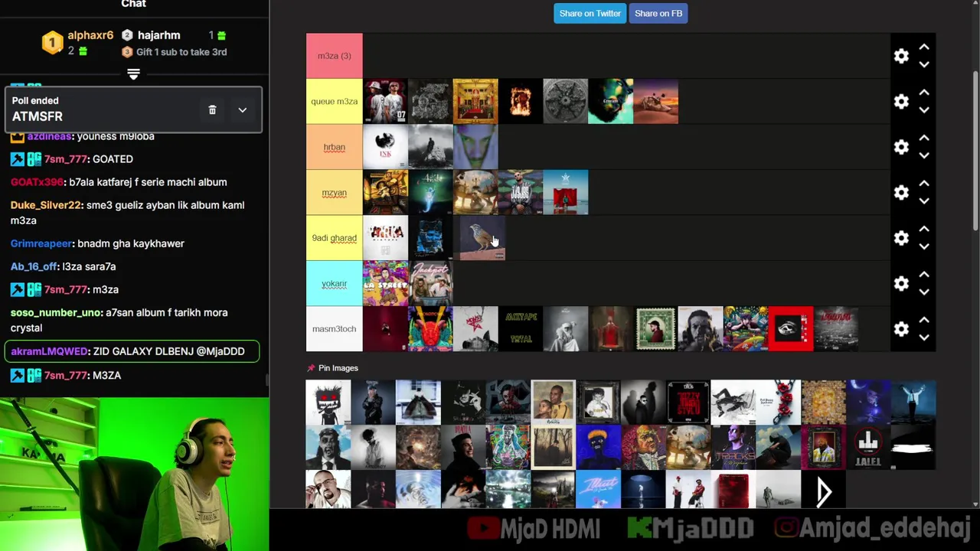Click Gift 1 sub to take 3rd

[x=181, y=52]
